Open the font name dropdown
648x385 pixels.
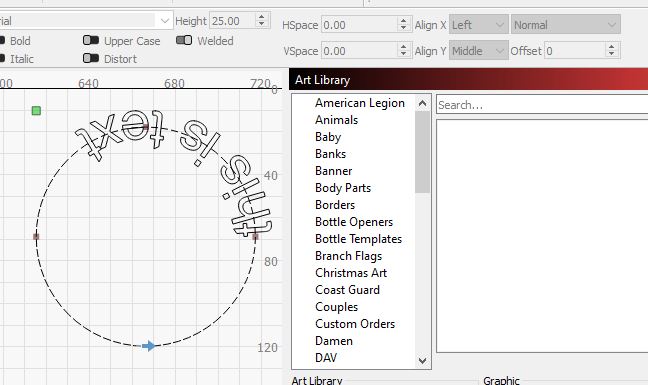[x=164, y=21]
